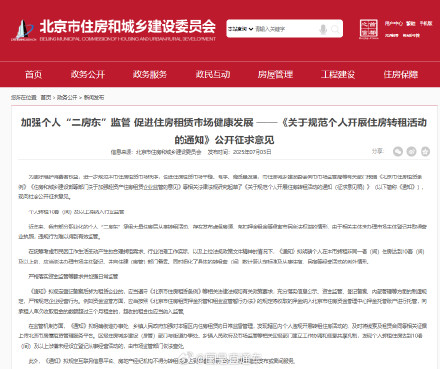440x369 pixels.
Task: Click 用户中心 link in header
Action: 393,23
